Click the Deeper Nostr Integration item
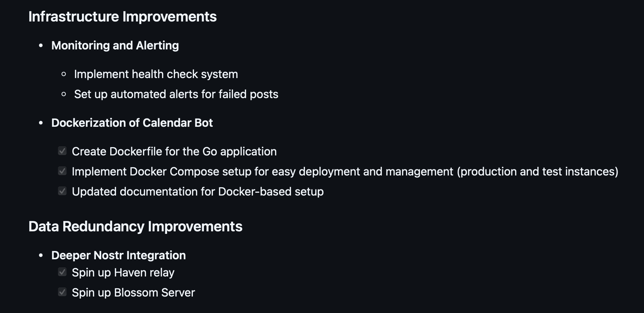The height and width of the screenshot is (313, 644). click(118, 255)
